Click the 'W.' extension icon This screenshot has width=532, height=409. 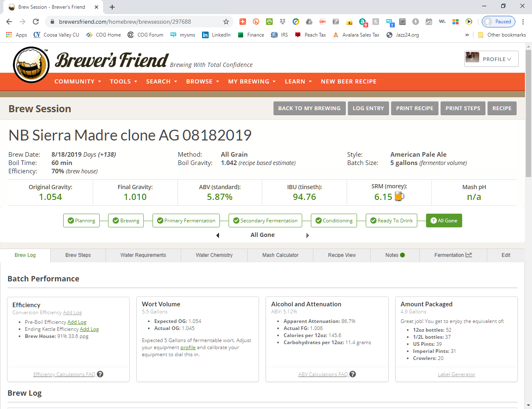point(442,22)
